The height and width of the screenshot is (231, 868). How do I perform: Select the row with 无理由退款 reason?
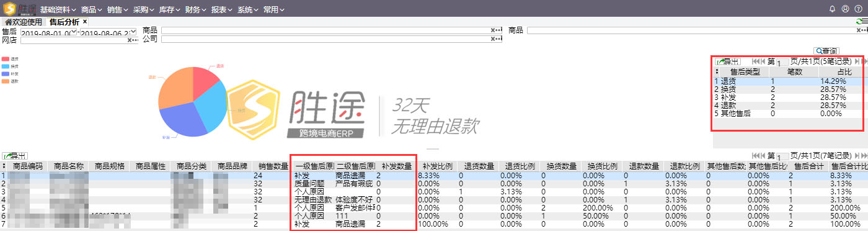click(434, 200)
